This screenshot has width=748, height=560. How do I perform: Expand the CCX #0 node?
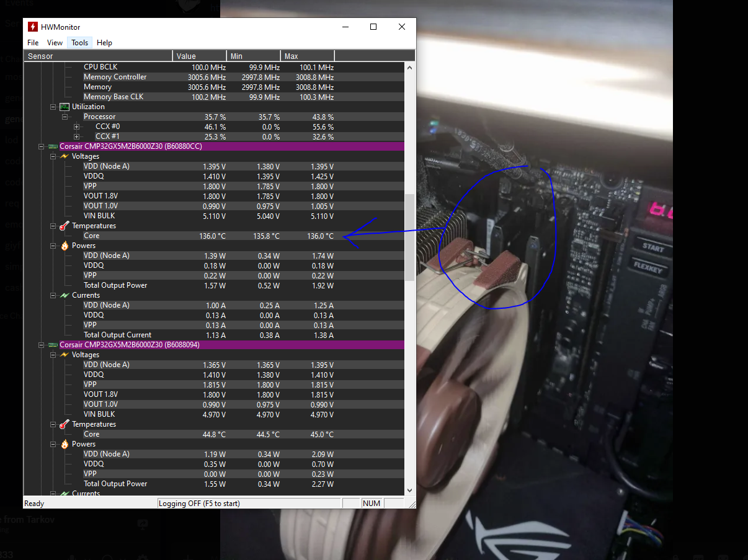coord(77,127)
